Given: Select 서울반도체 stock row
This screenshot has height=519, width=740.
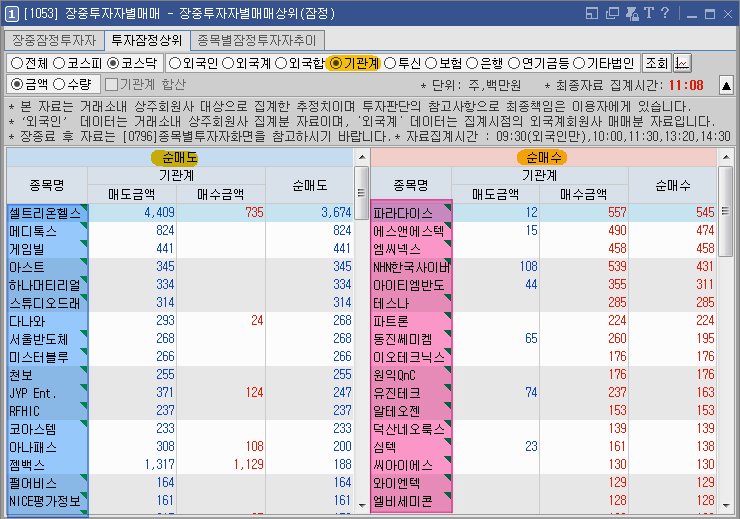Looking at the screenshot, I should (x=47, y=339).
